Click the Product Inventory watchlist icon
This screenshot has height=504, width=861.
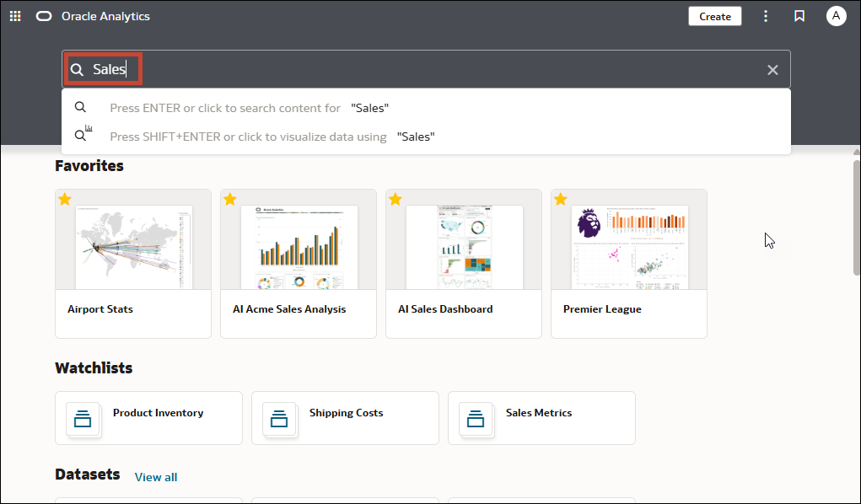point(83,419)
